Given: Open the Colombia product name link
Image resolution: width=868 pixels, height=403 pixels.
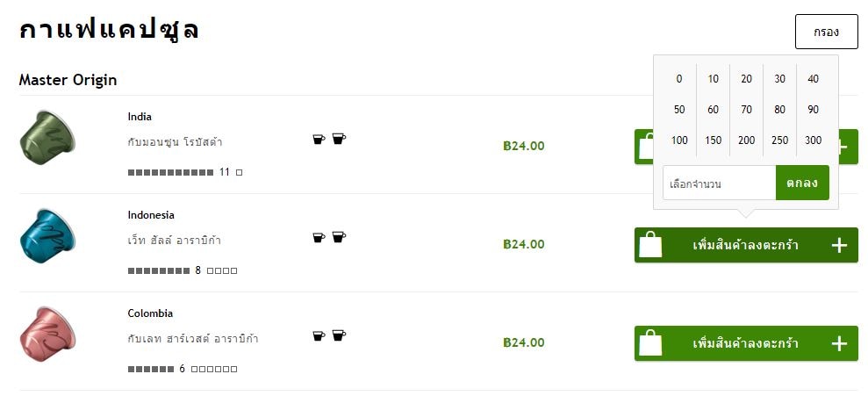Looking at the screenshot, I should [150, 313].
